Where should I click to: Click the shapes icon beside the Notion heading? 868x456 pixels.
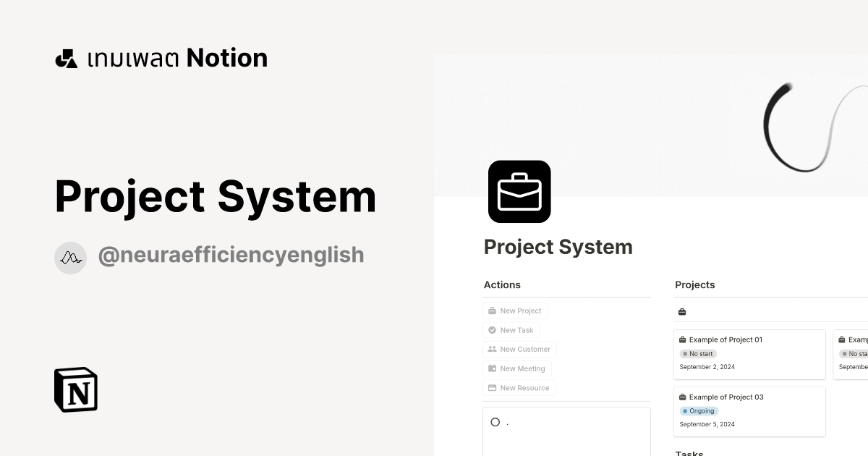(x=67, y=59)
